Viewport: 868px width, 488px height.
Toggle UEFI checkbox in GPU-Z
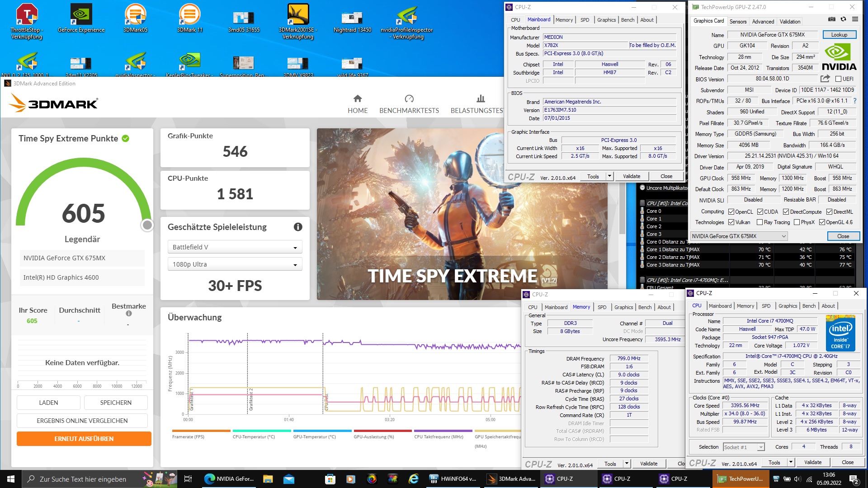tap(839, 79)
